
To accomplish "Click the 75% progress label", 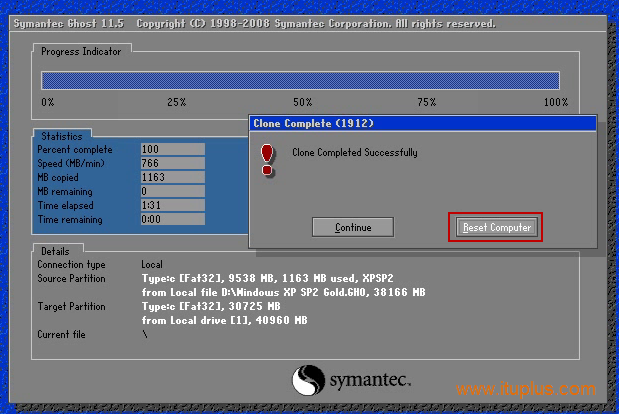I will click(x=427, y=102).
